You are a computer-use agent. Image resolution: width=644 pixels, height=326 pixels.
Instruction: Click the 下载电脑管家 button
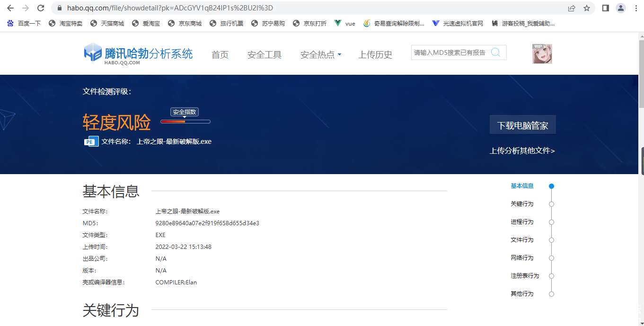pyautogui.click(x=522, y=125)
